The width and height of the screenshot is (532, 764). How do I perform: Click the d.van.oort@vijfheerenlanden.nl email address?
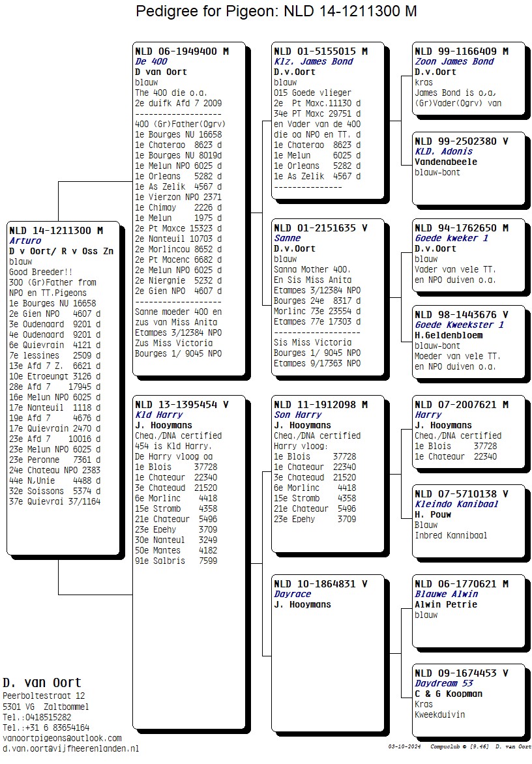pos(70,748)
